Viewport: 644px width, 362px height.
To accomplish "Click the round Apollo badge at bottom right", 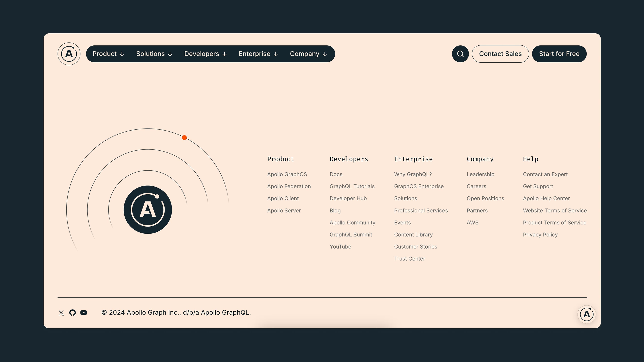I will click(x=586, y=314).
